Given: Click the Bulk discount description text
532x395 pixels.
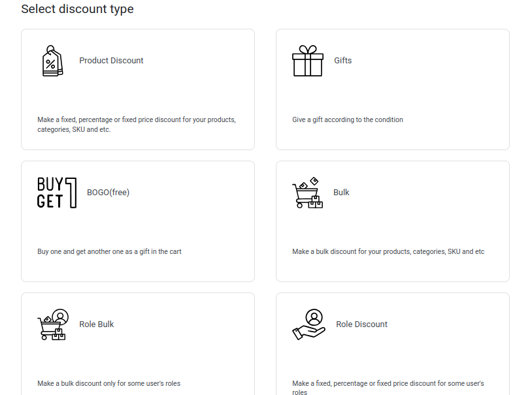Looking at the screenshot, I should click(388, 252).
